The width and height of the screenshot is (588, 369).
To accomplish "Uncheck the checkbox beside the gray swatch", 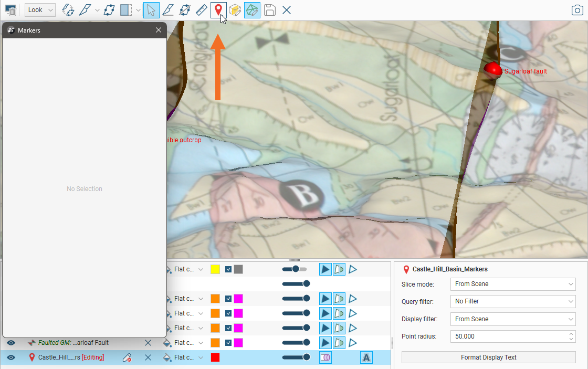I will click(228, 269).
